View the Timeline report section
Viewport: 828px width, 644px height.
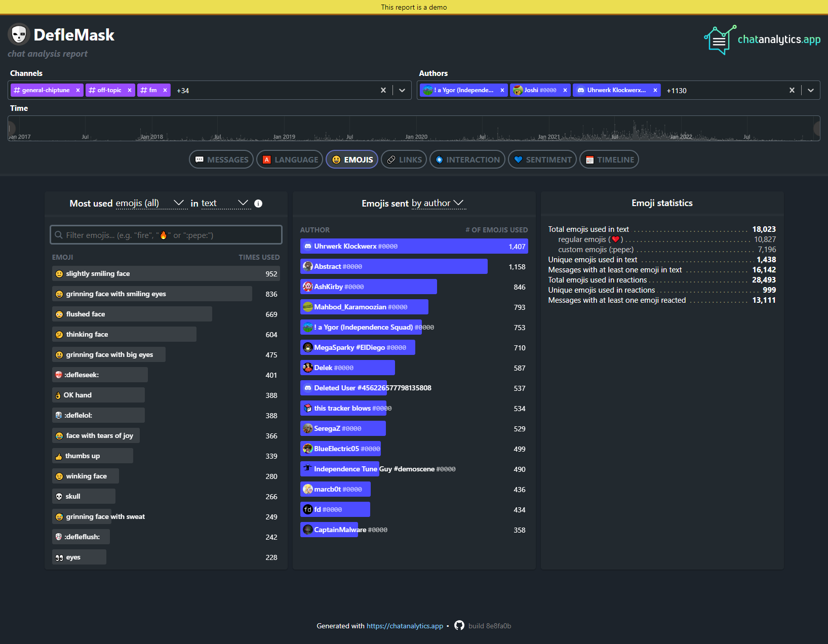609,159
